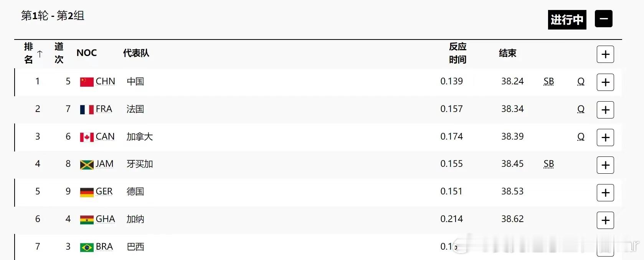Click the Ghana flag icon

tap(87, 220)
